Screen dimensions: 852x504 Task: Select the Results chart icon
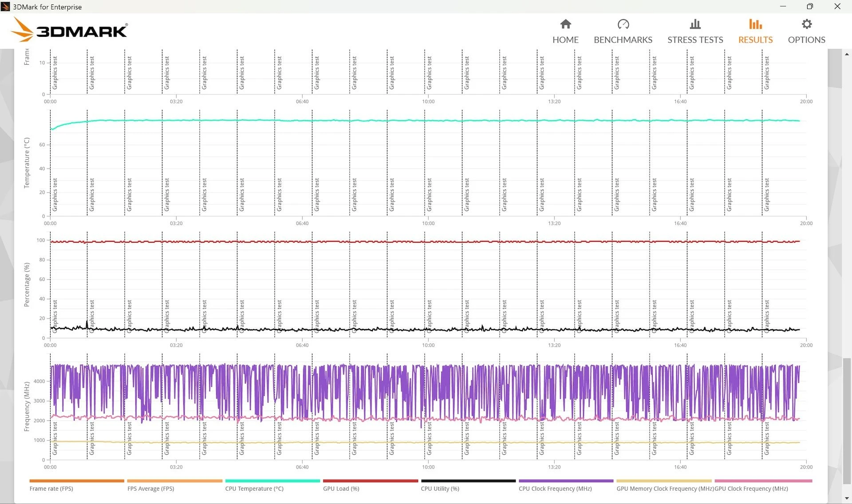(755, 24)
